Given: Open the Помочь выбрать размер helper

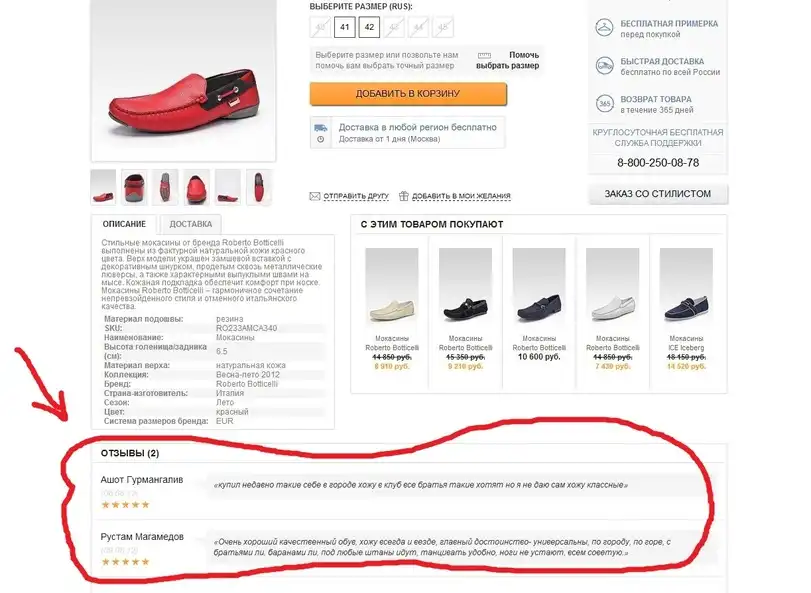Looking at the screenshot, I should point(507,60).
